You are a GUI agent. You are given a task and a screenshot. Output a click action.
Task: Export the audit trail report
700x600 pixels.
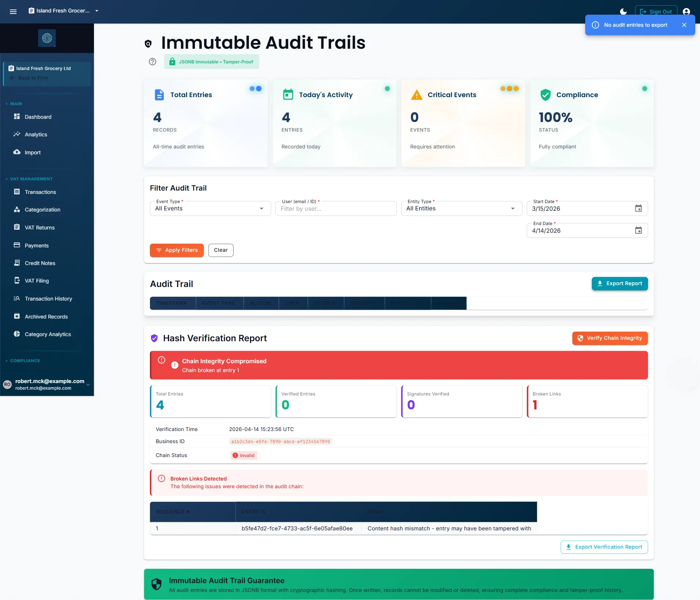620,284
